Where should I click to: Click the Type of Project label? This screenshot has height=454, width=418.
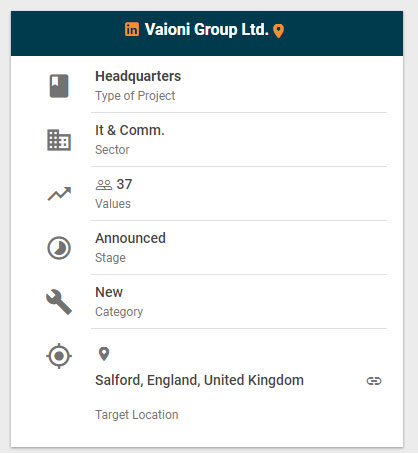pos(135,96)
